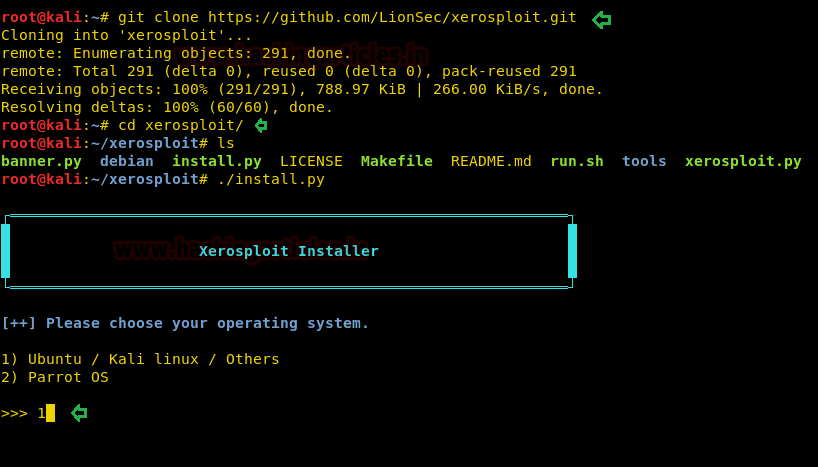The image size is (818, 467).
Task: Click the Xerosploit Installer banner title
Action: [x=288, y=251]
